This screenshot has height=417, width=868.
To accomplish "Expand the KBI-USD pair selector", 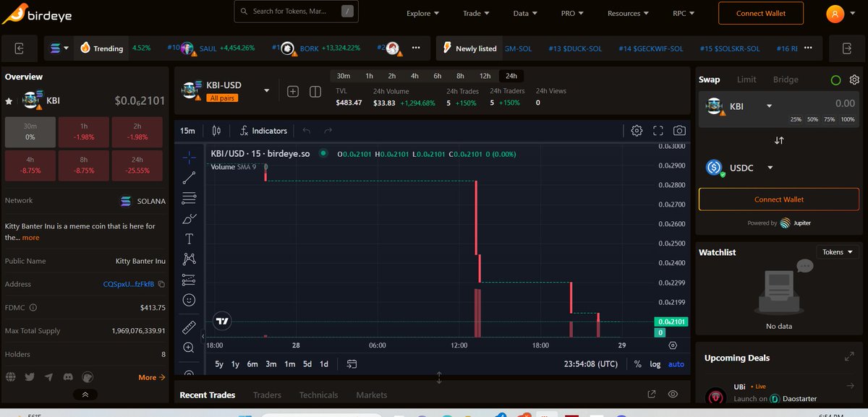I will 266,91.
